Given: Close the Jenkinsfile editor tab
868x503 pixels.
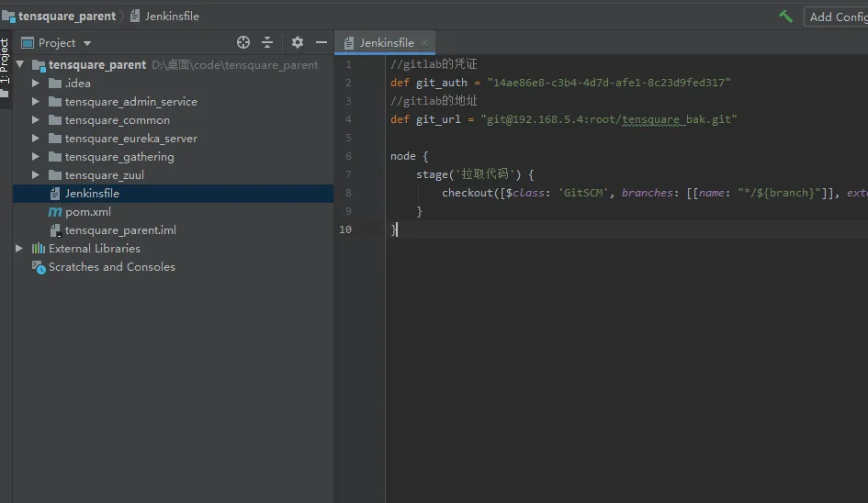Looking at the screenshot, I should [424, 43].
